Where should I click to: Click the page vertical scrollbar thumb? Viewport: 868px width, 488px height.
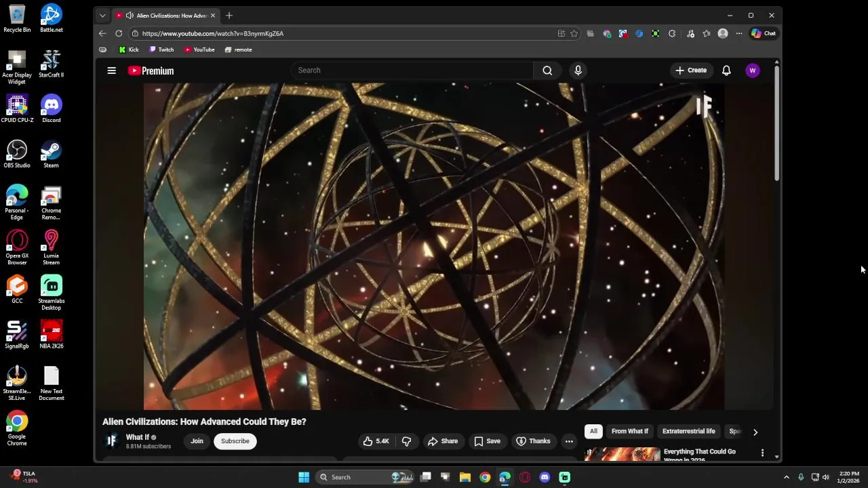(776, 123)
